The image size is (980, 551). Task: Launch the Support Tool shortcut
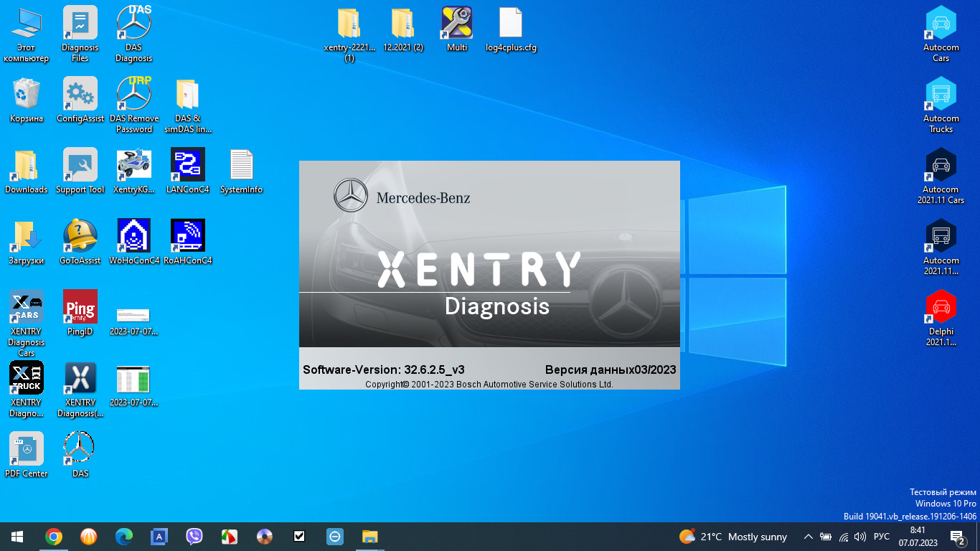click(80, 170)
